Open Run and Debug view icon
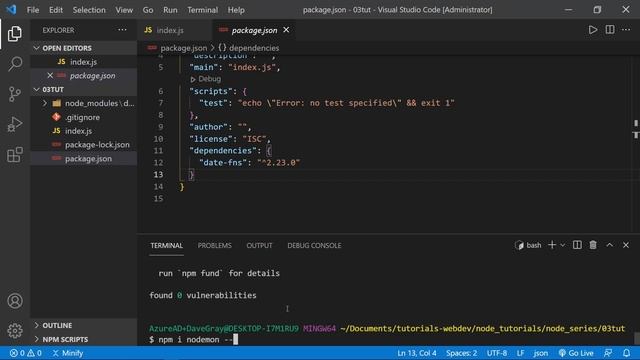Screen dimensions: 640x360 [15, 124]
